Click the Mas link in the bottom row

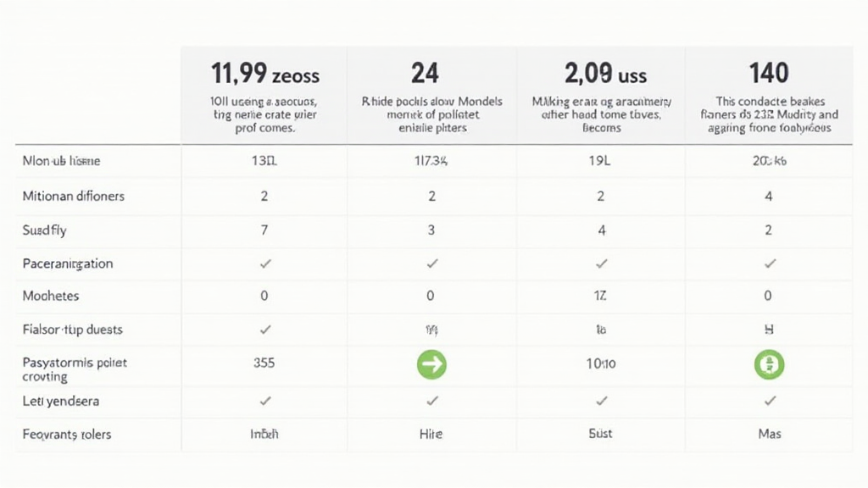coord(770,434)
